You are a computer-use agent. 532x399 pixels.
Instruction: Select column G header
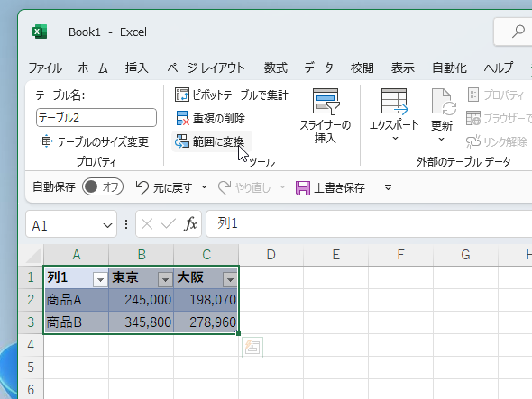click(465, 255)
